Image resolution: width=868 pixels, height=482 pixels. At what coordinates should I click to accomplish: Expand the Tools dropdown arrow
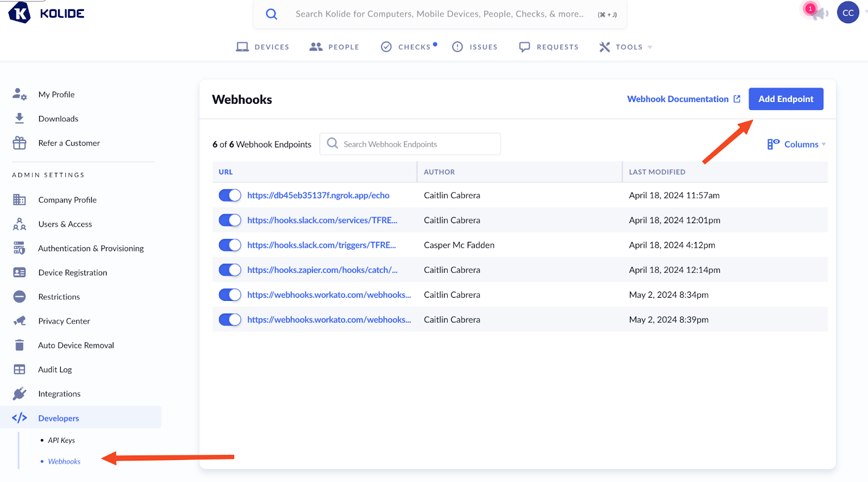pos(650,47)
